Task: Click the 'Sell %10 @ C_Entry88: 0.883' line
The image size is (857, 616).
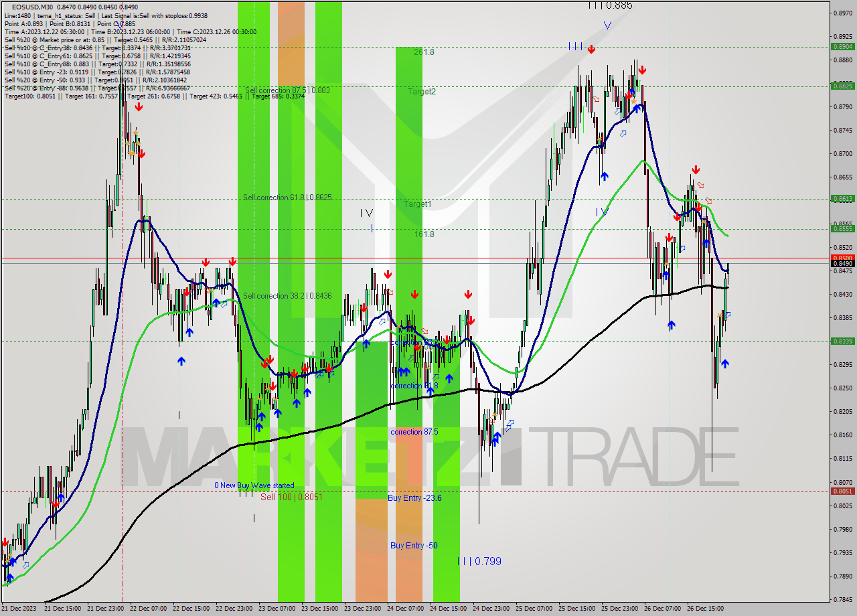Action: click(x=96, y=64)
